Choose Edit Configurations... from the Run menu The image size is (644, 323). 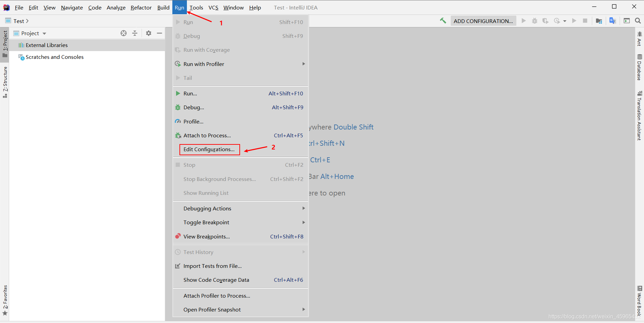tap(240, 149)
